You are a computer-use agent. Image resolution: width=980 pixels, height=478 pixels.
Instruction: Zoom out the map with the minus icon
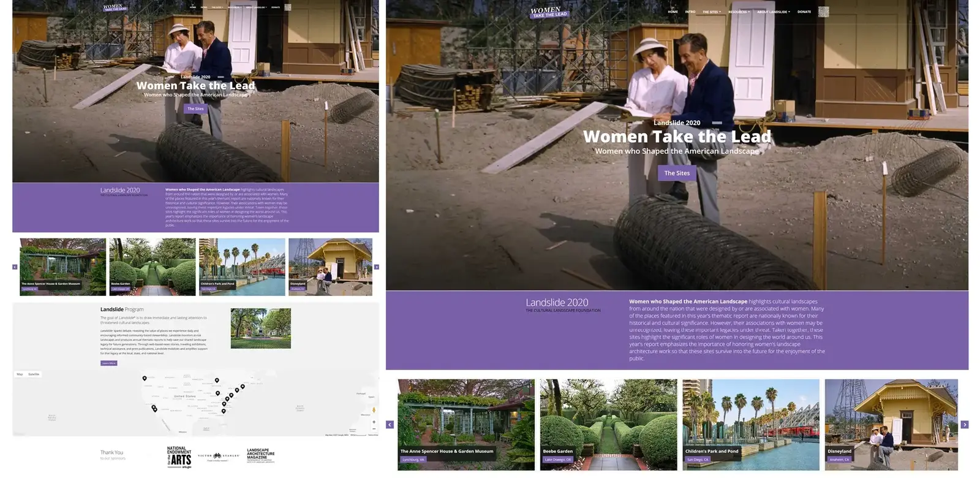click(x=374, y=428)
